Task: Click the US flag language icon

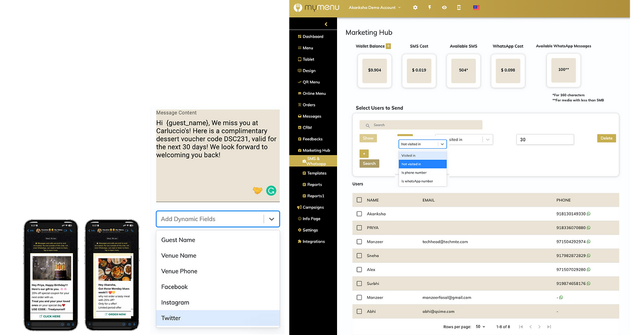Action: (476, 8)
